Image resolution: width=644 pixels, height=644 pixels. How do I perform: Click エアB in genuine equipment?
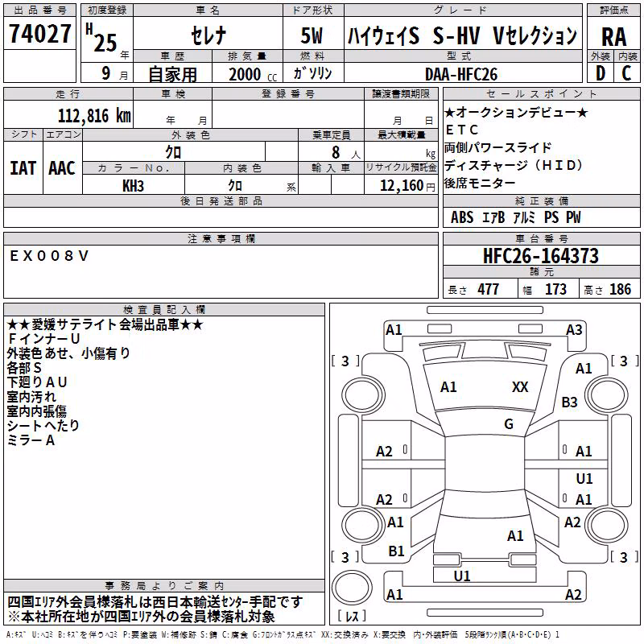click(493, 217)
